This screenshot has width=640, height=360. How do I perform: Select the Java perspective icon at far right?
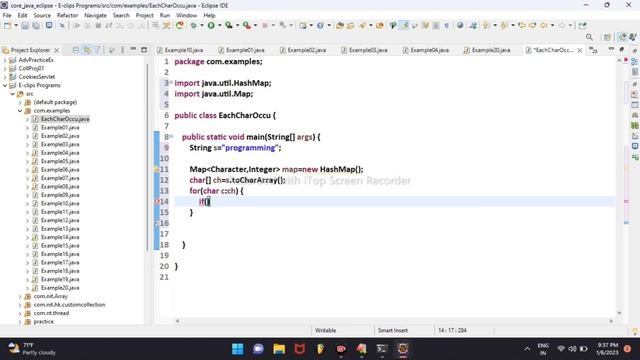pyautogui.click(x=632, y=37)
